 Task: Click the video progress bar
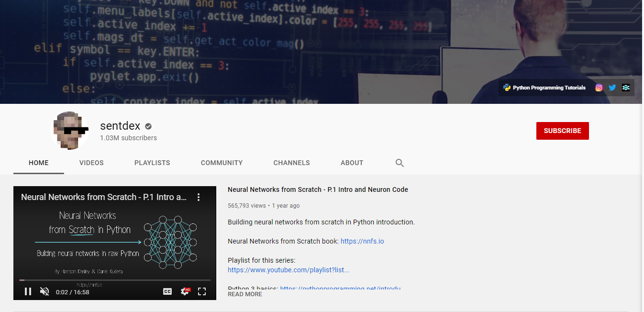115,280
